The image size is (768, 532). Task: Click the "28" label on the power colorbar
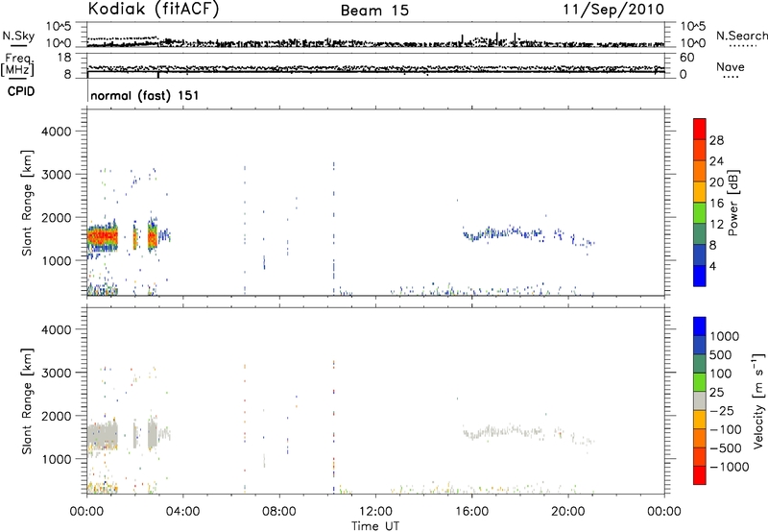coord(716,140)
